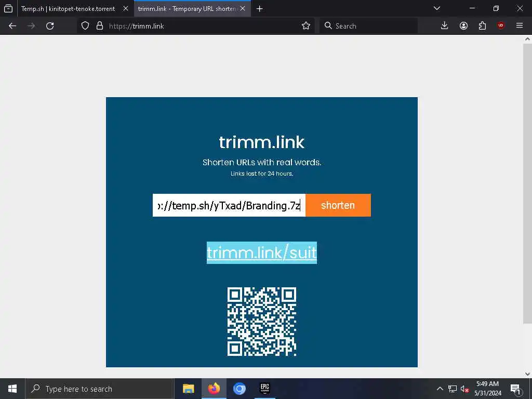Reload the current page
Screen dimensions: 532x399
[x=50, y=26]
